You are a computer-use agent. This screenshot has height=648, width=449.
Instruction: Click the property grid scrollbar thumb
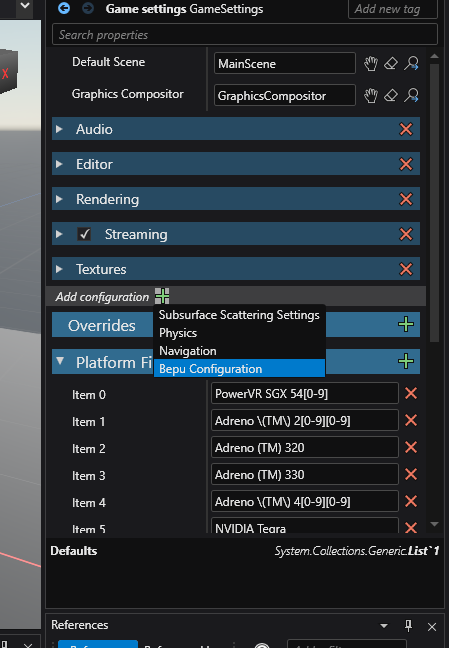[x=434, y=202]
